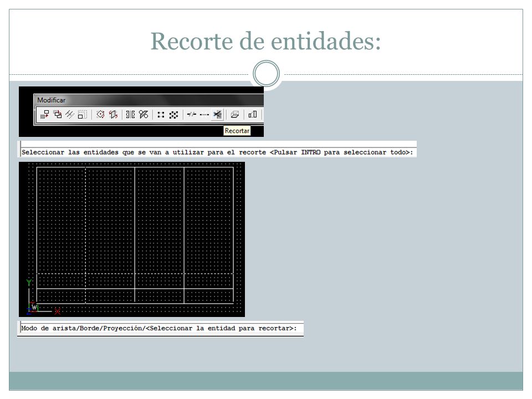Select the Mirror (Simetría) tool icon

(131, 115)
